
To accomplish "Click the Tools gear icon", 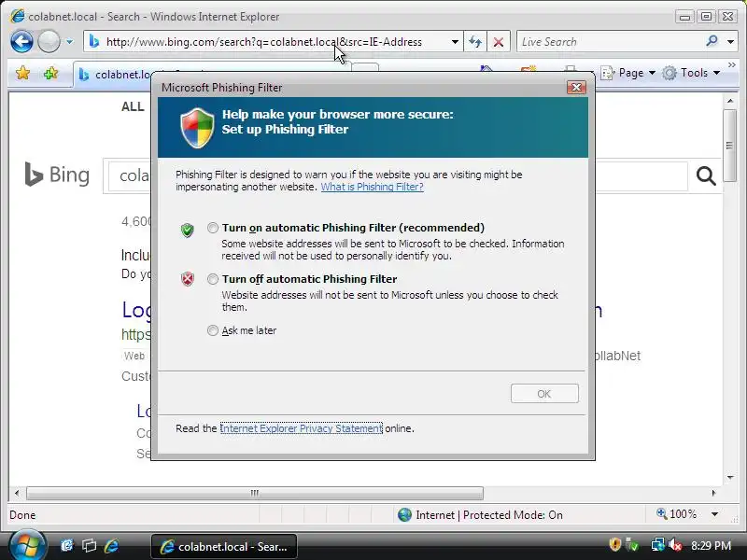I will pyautogui.click(x=669, y=73).
